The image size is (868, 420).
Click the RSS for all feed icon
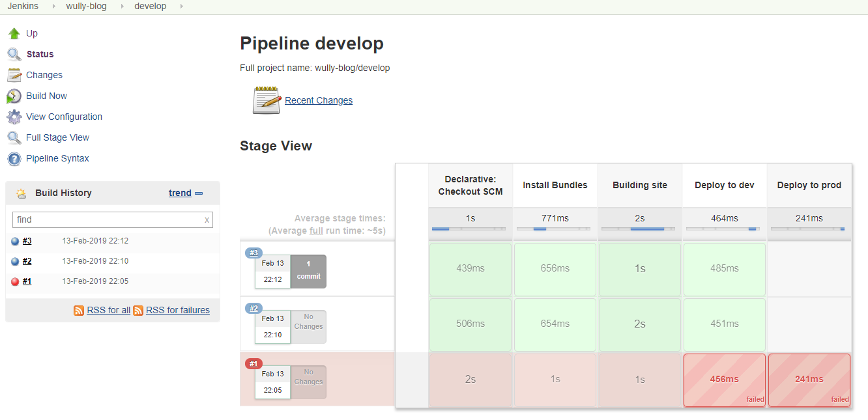(79, 311)
